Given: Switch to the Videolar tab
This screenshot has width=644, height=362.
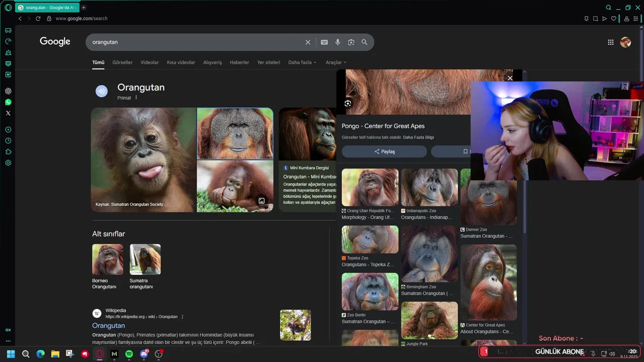Looking at the screenshot, I should point(149,62).
